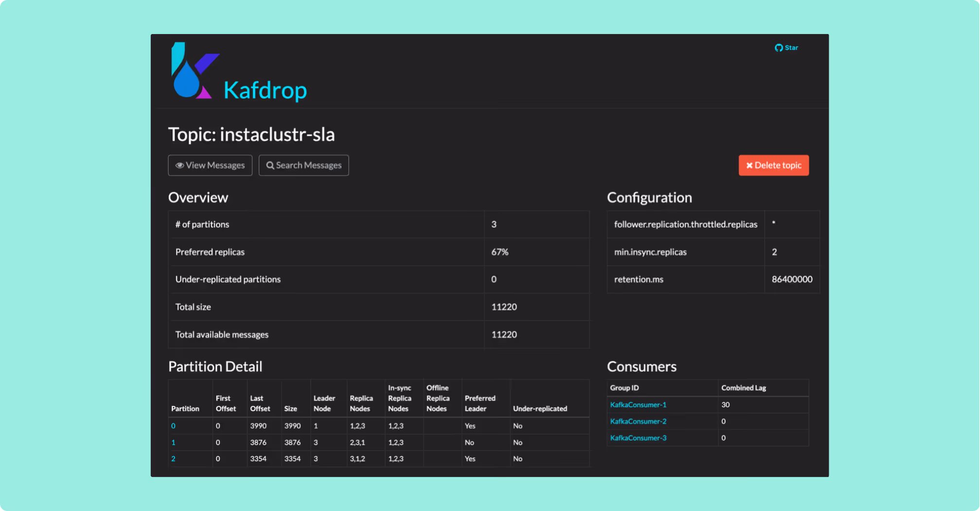This screenshot has height=511, width=980.
Task: Click the Last Offset value 3876
Action: coord(258,442)
